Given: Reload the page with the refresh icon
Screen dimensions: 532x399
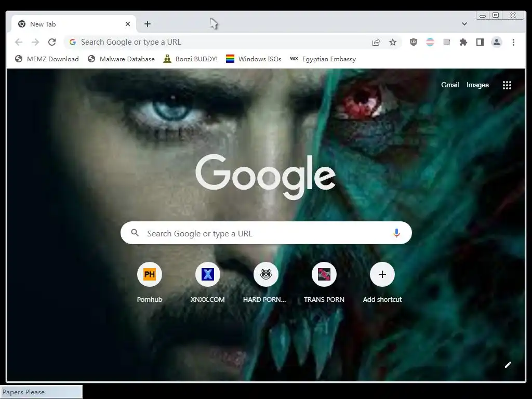Looking at the screenshot, I should click(52, 42).
